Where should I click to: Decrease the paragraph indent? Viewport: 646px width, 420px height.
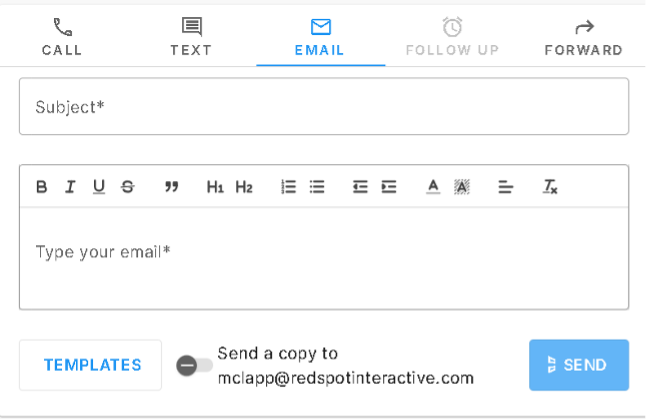pos(360,187)
